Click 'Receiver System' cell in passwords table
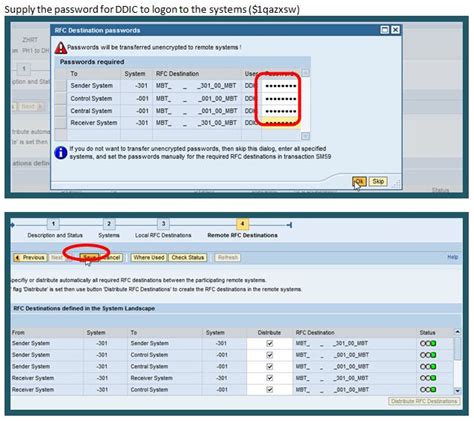474x421 pixels. tap(94, 123)
